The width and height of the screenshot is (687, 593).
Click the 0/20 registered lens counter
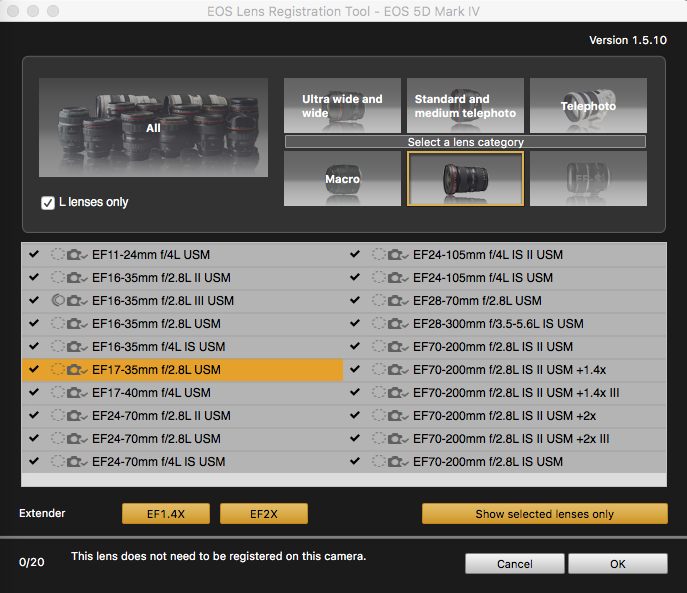click(x=32, y=562)
